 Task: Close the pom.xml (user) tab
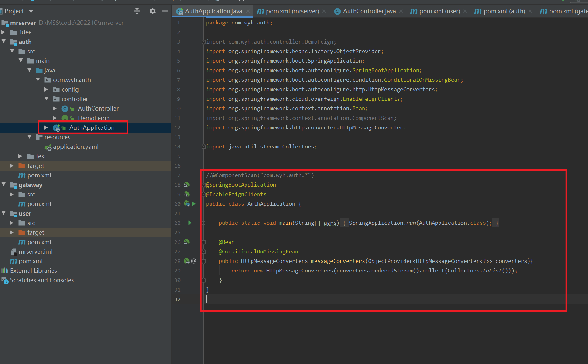click(465, 11)
